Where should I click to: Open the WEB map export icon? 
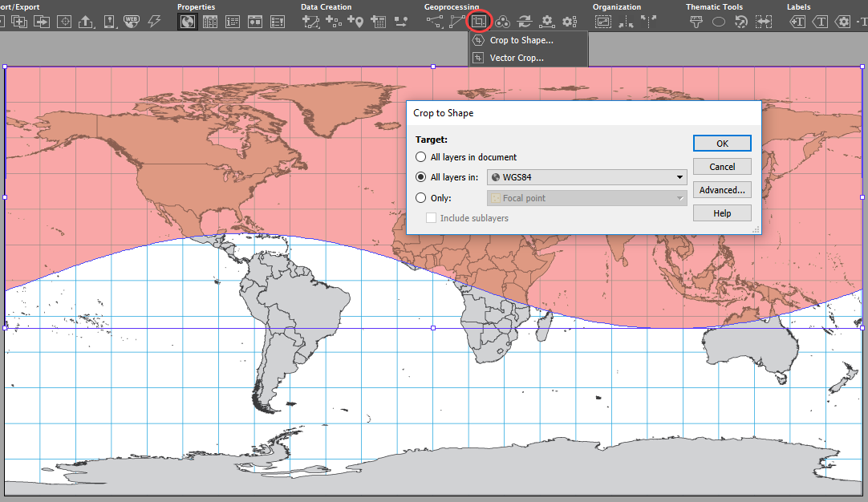point(132,22)
